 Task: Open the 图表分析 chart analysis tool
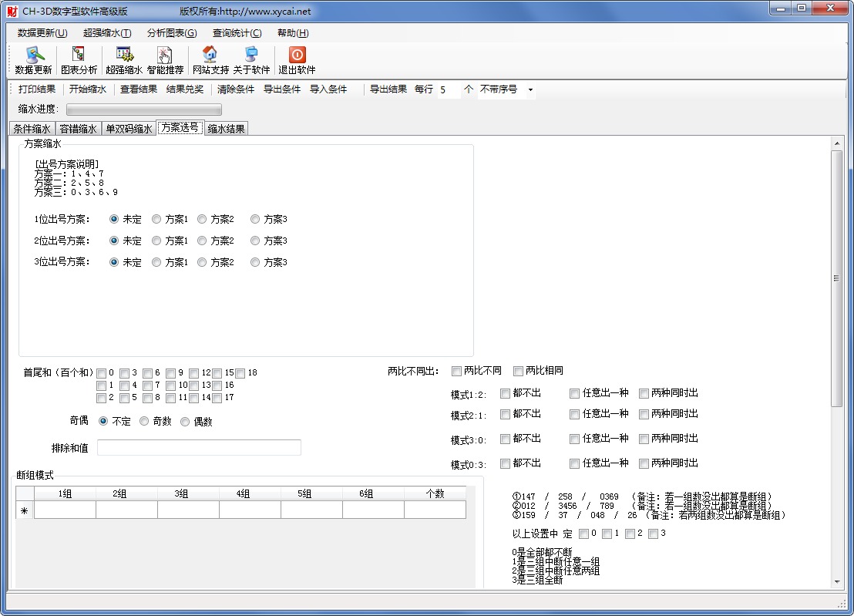pos(78,59)
